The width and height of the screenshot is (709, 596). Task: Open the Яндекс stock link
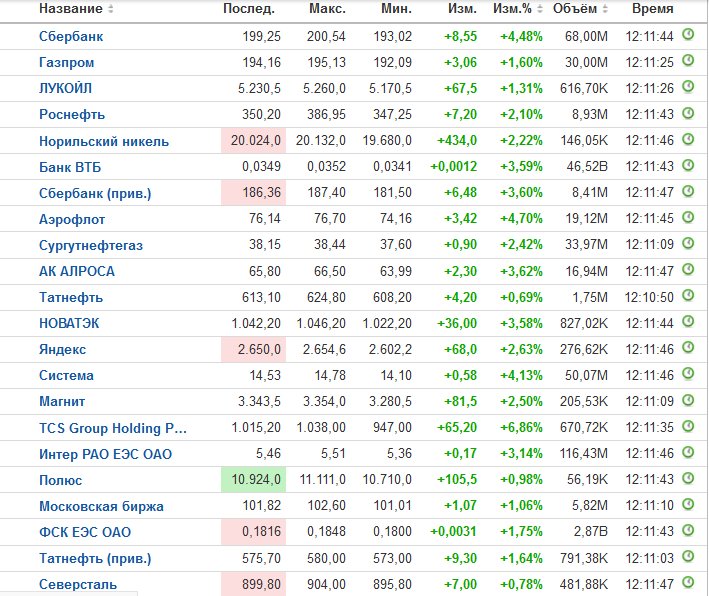62,350
